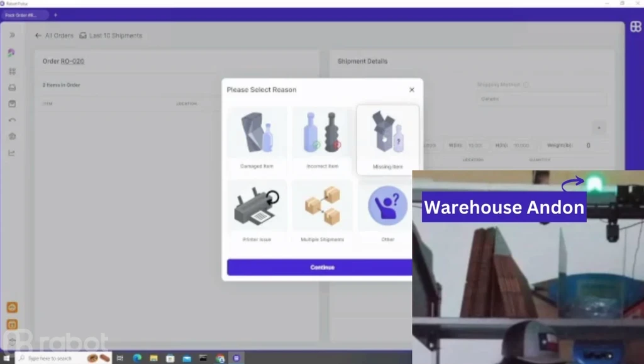Screen dimensions: 644x364
Task: Click the Rabot logo icon in sidebar
Action: (x=12, y=53)
